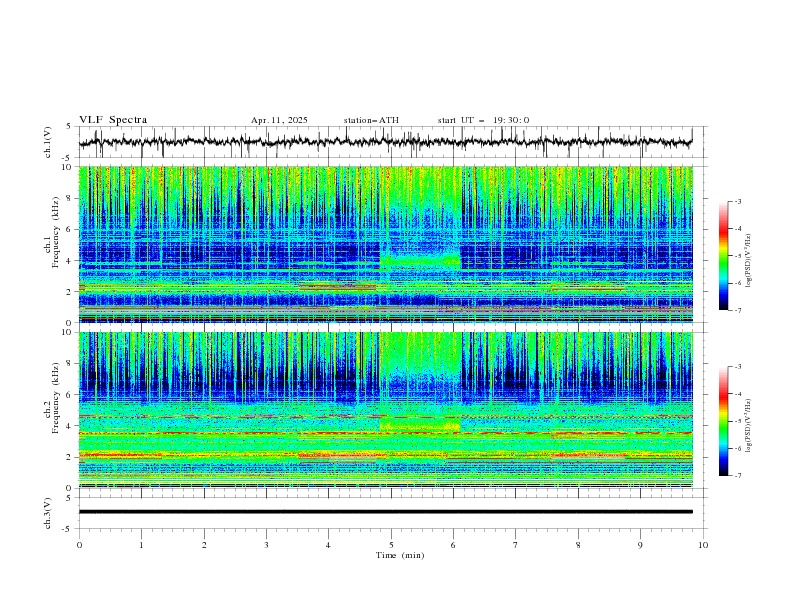Click the ch.2 spectrogram yellow-green burst near 4 kHz
This screenshot has height=612, width=792.
(420, 424)
